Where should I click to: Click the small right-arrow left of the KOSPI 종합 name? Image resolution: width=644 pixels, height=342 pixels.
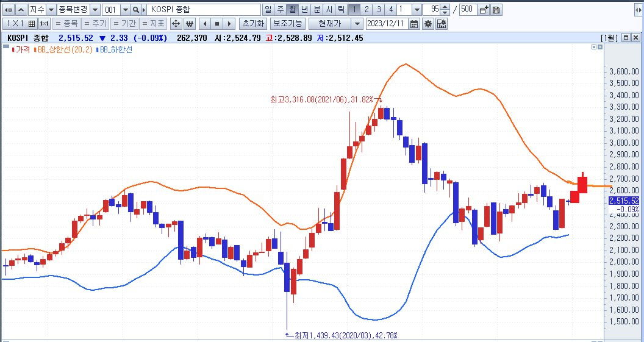[144, 9]
